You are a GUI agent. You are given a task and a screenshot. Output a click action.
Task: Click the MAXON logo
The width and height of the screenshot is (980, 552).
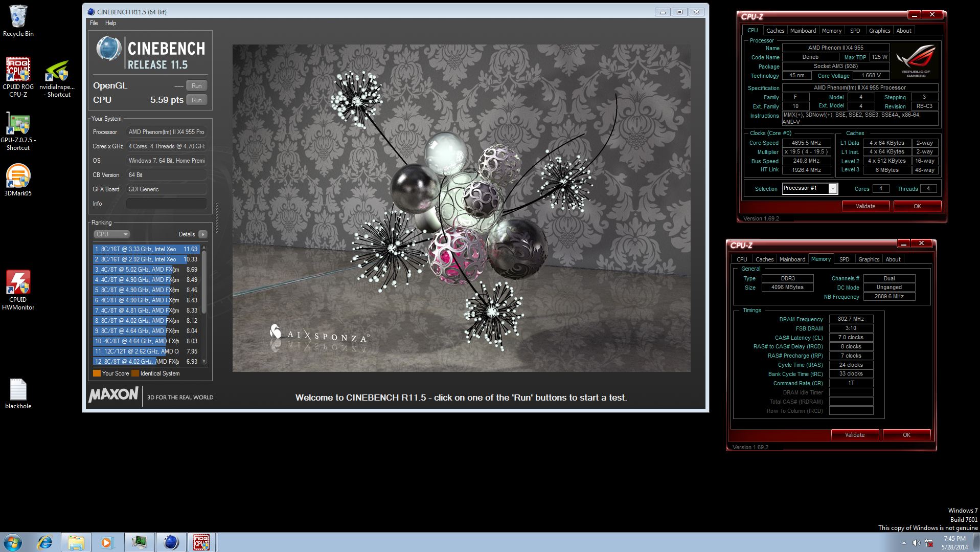click(113, 395)
